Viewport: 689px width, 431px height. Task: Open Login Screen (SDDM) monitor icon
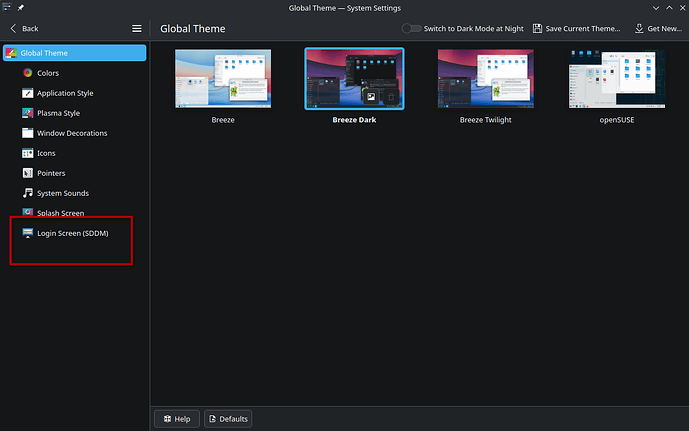click(x=28, y=233)
